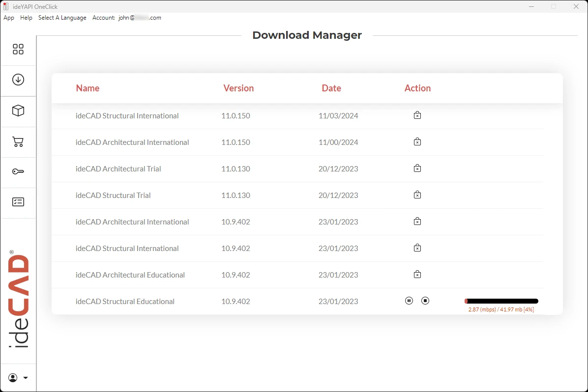Screen dimensions: 588x392
Task: Remove ideCAD Architectural Trial 11.0.130 download
Action: (x=417, y=168)
